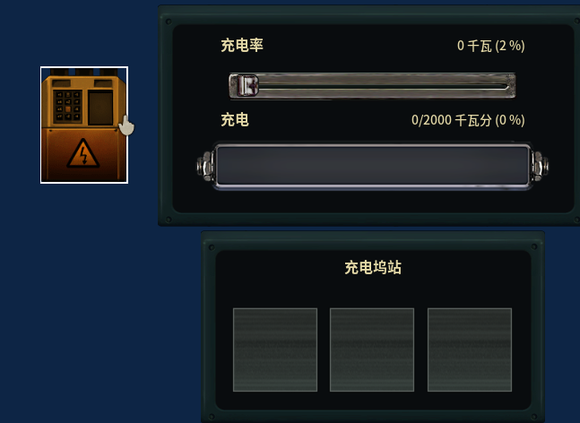Select the orange battery cabinet item
The height and width of the screenshot is (423, 580).
coord(84,125)
